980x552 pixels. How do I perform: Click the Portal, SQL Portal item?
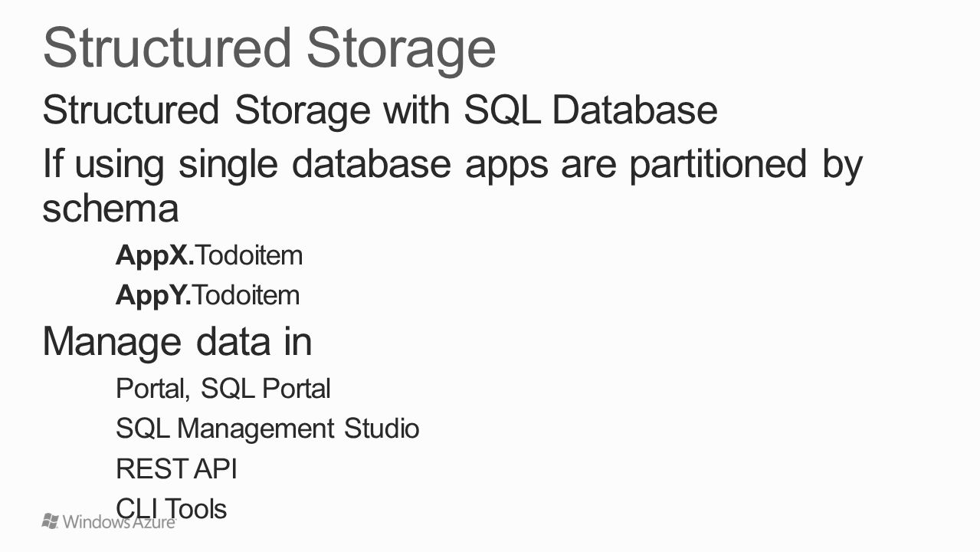tap(223, 389)
